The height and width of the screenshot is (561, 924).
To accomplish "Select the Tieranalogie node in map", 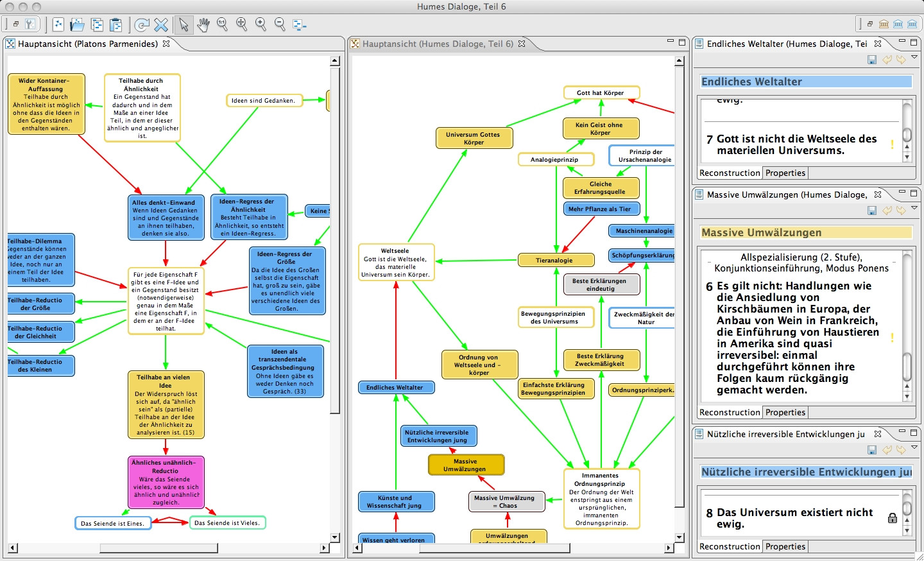I will (x=554, y=261).
